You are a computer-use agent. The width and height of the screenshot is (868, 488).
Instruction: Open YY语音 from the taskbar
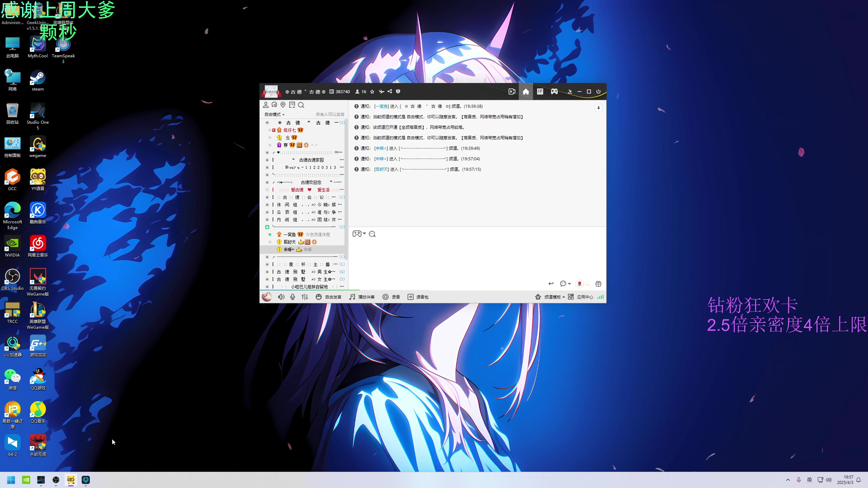pyautogui.click(x=71, y=480)
